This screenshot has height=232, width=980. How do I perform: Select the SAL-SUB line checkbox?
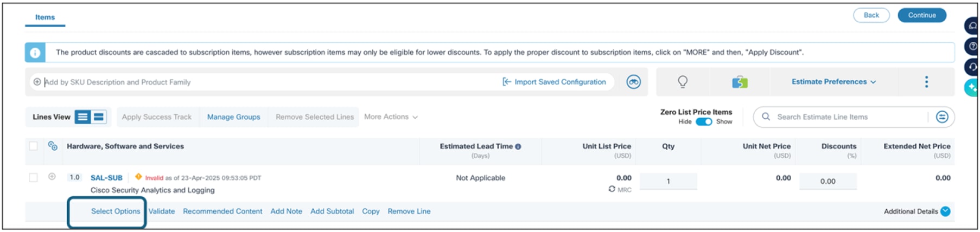click(x=34, y=178)
